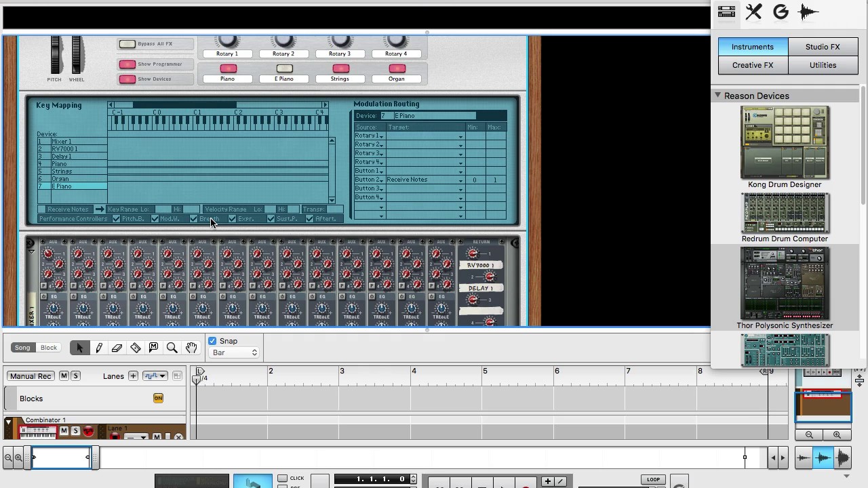Zoom out the song overview minimap
This screenshot has width=868, height=488.
pos(809,435)
